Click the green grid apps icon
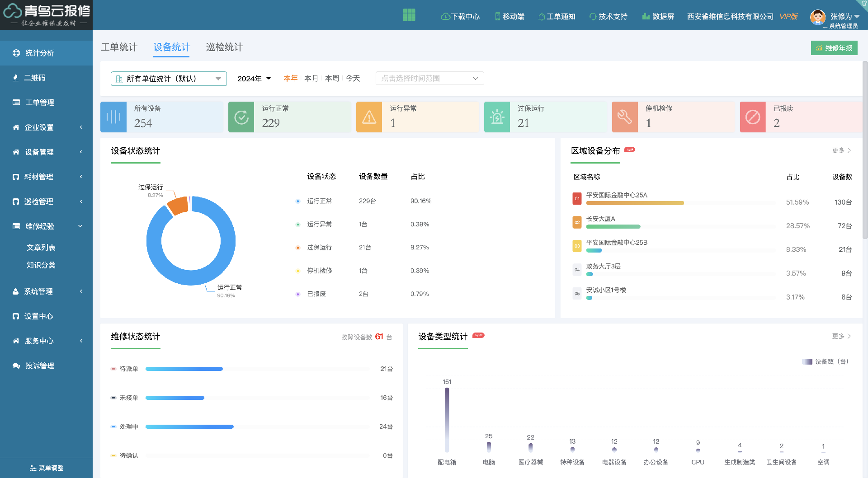The width and height of the screenshot is (868, 478). pos(409,15)
